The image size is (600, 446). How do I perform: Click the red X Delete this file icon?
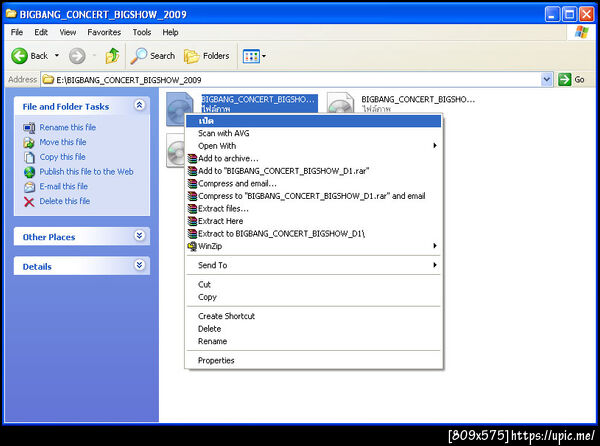click(29, 202)
